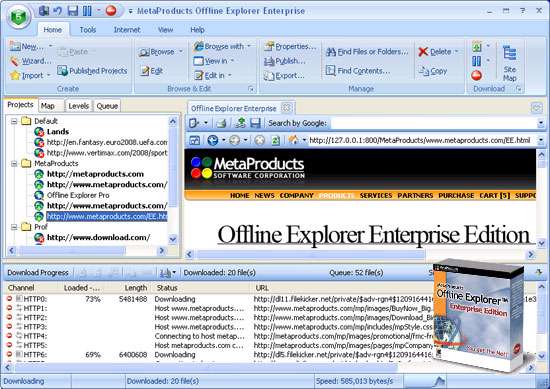Click the red Stop icon in quick access toolbar

click(x=111, y=11)
